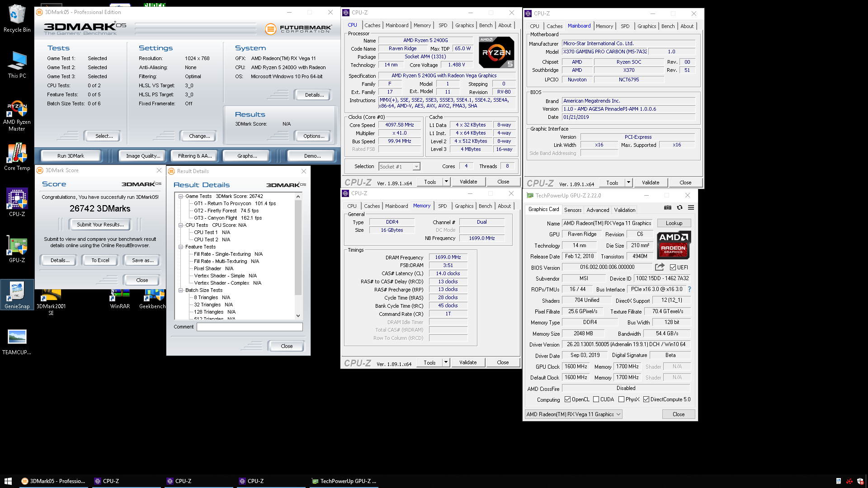
Task: Click Submit Your Results button
Action: click(100, 225)
